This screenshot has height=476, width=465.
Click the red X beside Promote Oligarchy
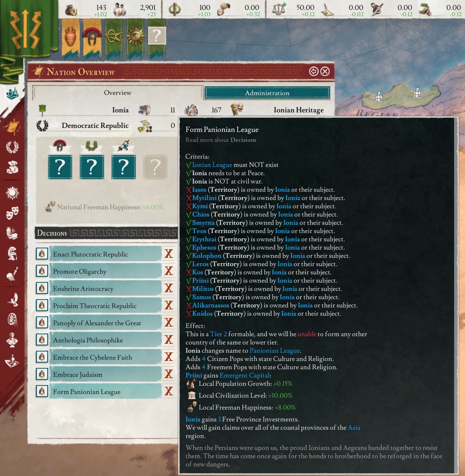point(169,271)
